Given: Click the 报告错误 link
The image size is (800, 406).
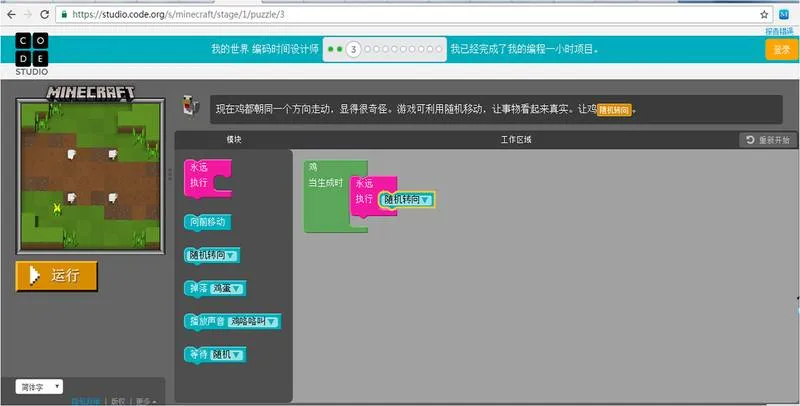Looking at the screenshot, I should point(779,32).
